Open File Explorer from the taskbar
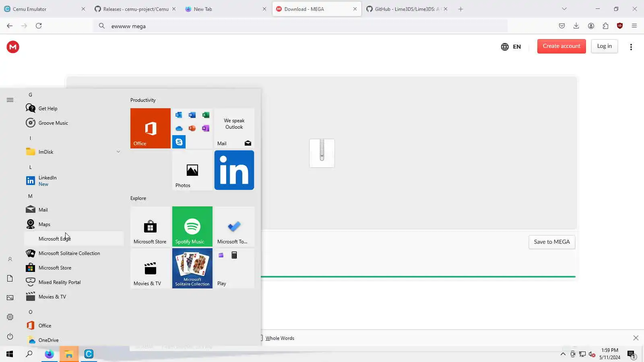Image resolution: width=644 pixels, height=362 pixels. coord(69,354)
